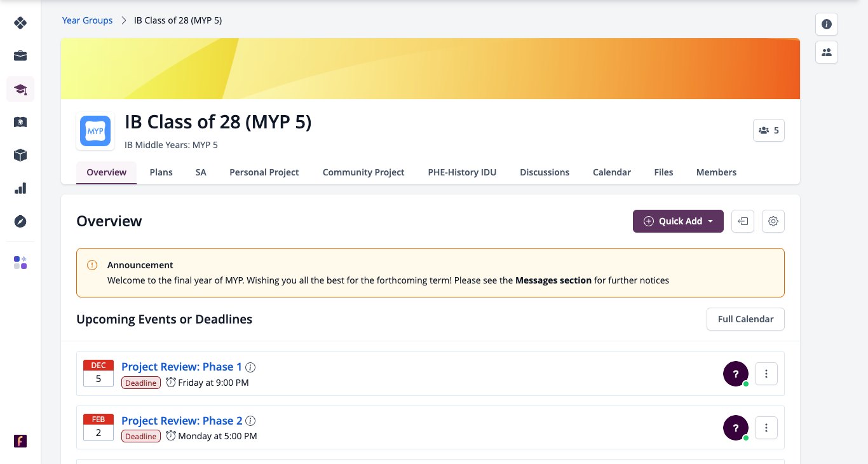The width and height of the screenshot is (868, 464).
Task: Open the Project Review: Phase 1 link
Action: (x=182, y=367)
